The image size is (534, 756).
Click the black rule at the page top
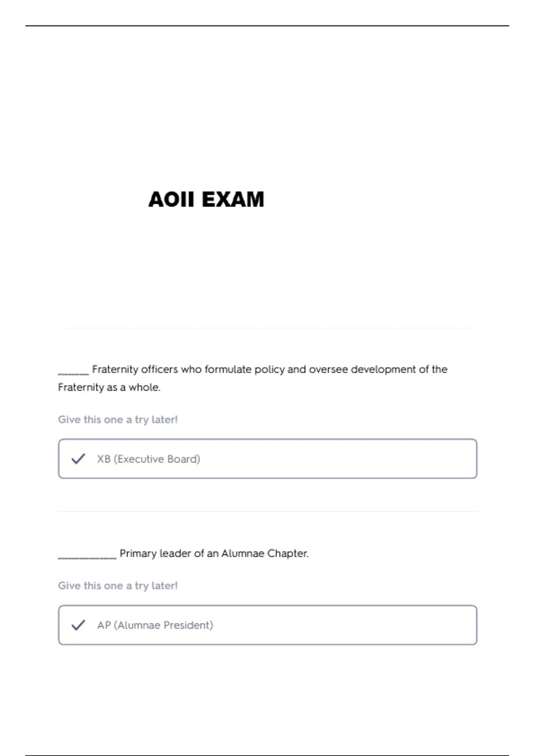pos(267,26)
